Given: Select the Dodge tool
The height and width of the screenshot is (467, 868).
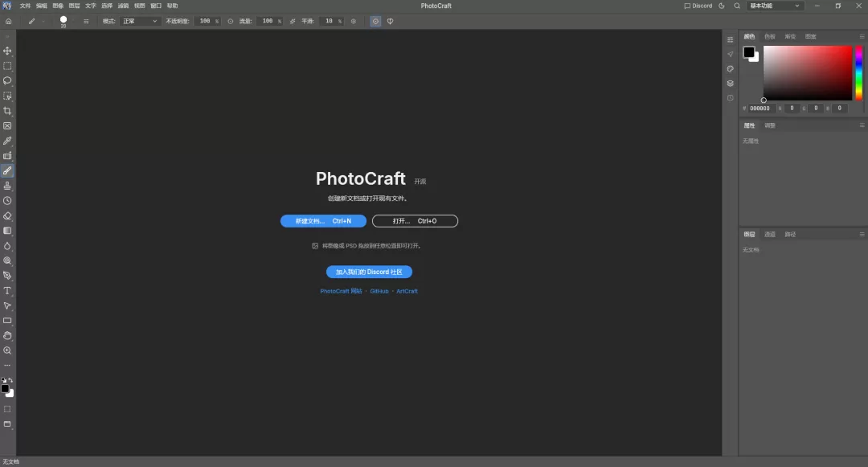Looking at the screenshot, I should click(7, 260).
